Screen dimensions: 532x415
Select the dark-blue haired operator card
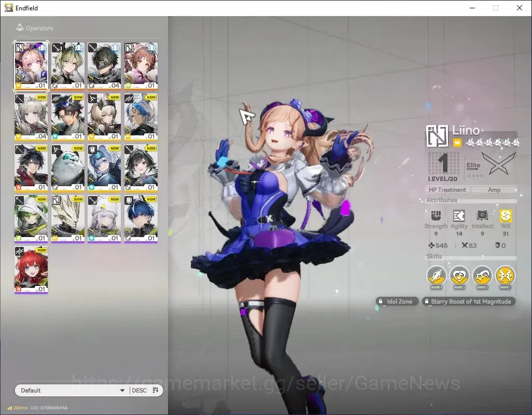point(141,219)
